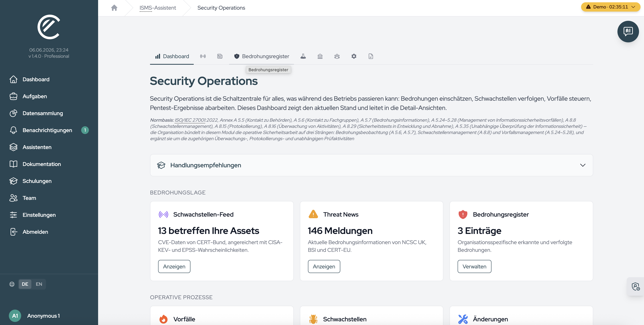Click the Schwachstellen bug icon
Viewport: 644px width, 325px height.
313,319
